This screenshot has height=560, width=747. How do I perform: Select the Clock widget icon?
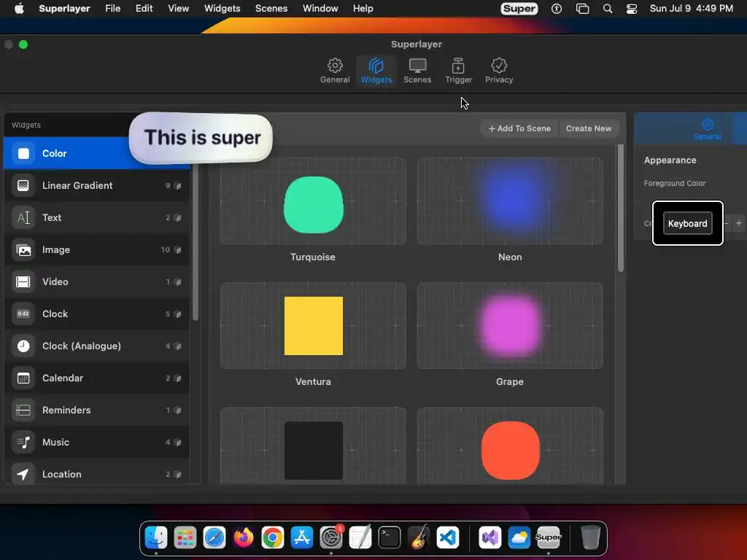23,314
